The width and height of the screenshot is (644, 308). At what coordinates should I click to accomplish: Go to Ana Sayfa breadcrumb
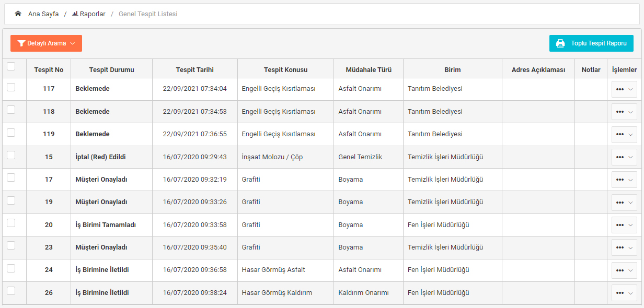pyautogui.click(x=43, y=14)
